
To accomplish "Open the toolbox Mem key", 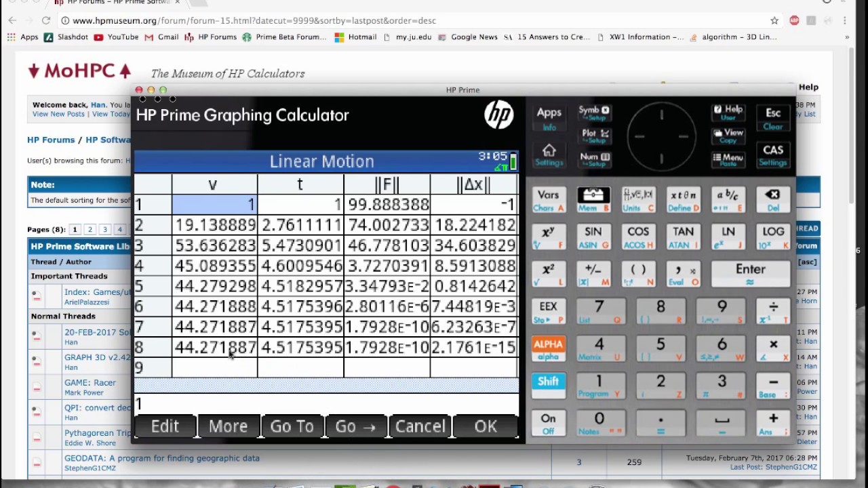I will click(593, 201).
